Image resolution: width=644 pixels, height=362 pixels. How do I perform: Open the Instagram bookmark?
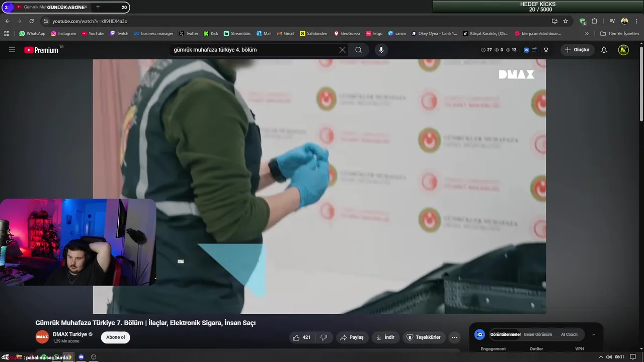coord(63,34)
